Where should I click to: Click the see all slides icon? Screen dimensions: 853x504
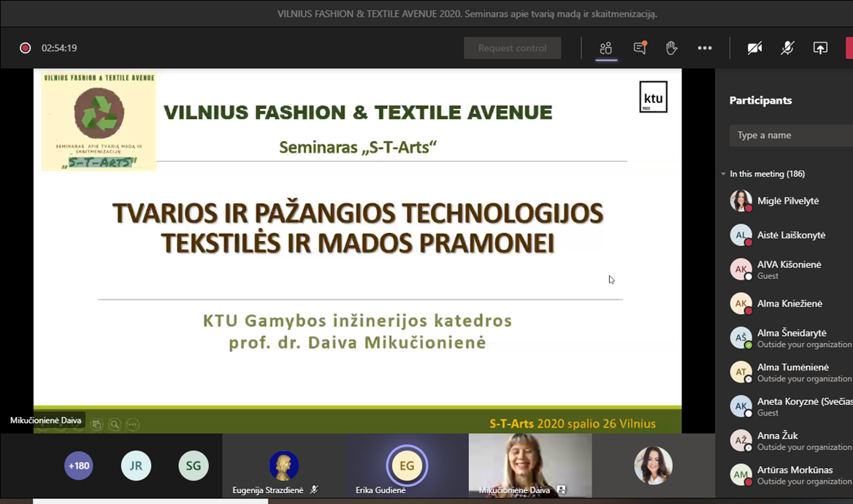coord(96,424)
